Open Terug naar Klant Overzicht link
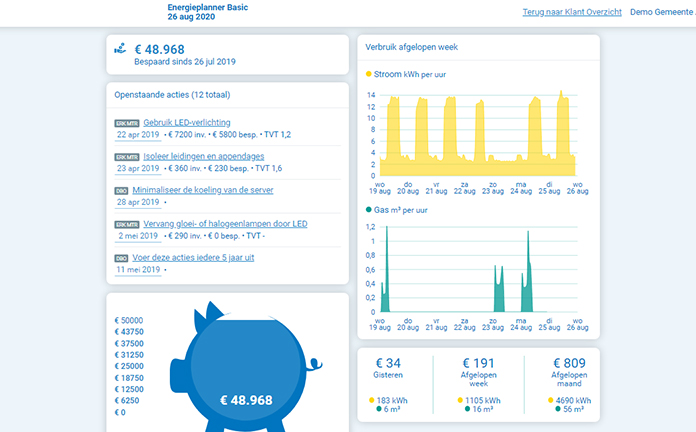696x432 pixels. (572, 12)
